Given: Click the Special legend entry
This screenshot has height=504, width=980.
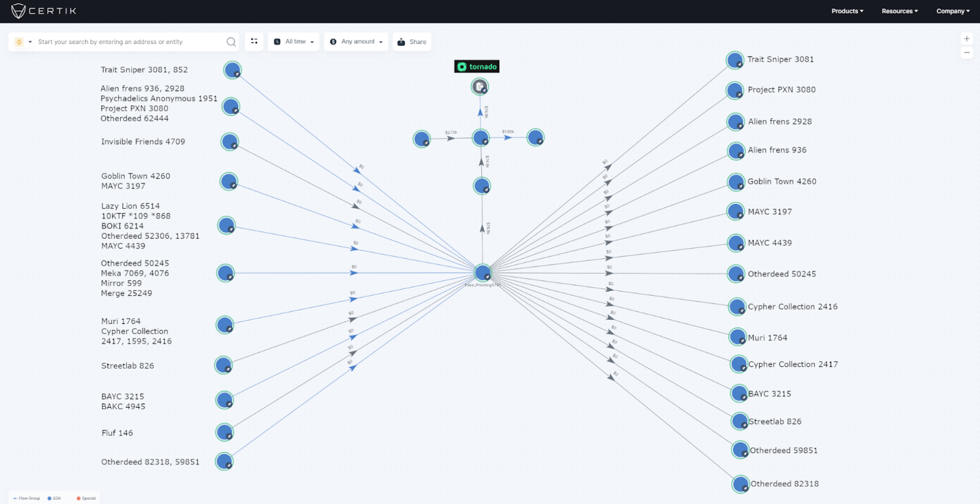Looking at the screenshot, I should click(x=86, y=498).
